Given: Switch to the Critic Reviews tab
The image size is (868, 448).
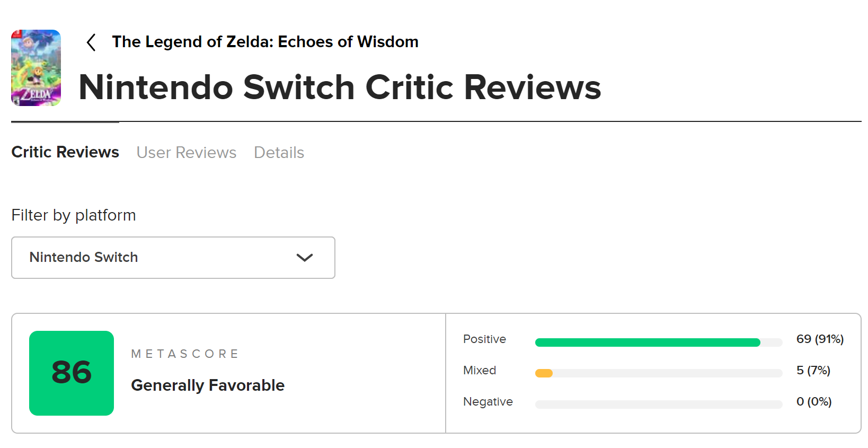Looking at the screenshot, I should pyautogui.click(x=65, y=152).
